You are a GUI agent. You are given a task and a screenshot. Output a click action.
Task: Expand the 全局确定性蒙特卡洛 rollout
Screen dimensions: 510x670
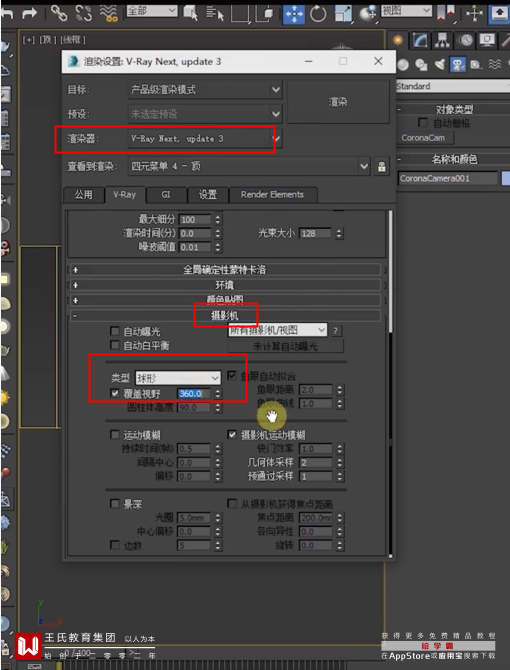225,270
